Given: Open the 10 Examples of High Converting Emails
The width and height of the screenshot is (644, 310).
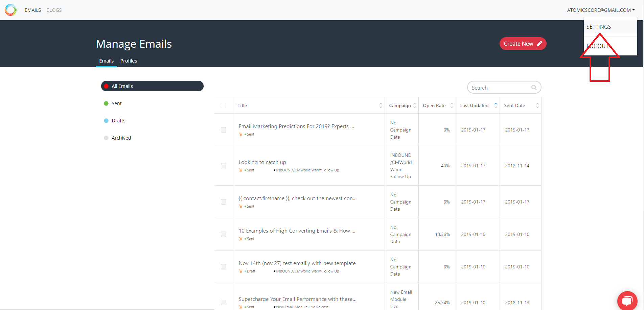Looking at the screenshot, I should tap(297, 231).
